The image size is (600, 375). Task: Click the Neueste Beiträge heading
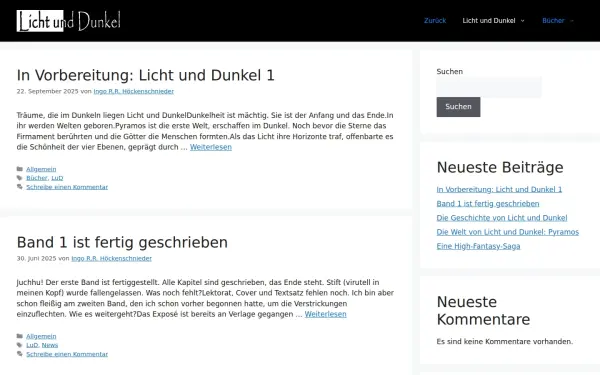click(x=500, y=167)
